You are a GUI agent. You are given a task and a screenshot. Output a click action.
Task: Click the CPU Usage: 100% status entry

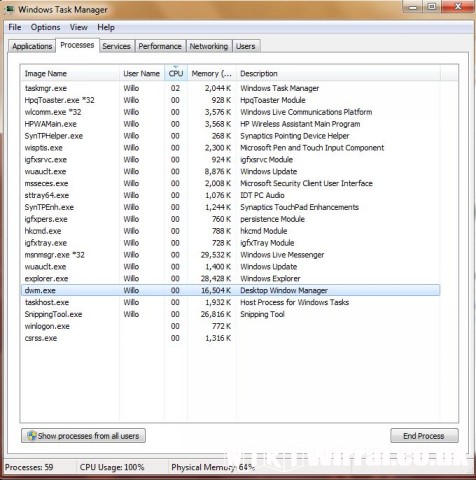[x=112, y=467]
